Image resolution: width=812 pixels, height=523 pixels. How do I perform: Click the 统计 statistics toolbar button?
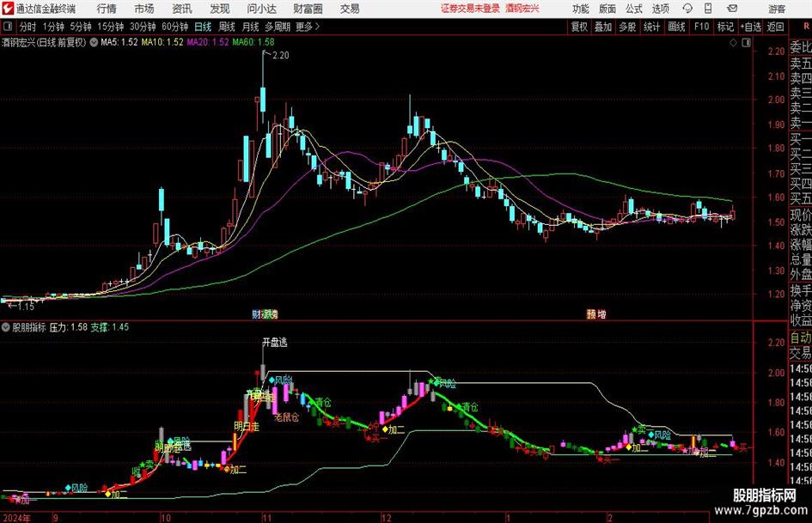pyautogui.click(x=651, y=27)
